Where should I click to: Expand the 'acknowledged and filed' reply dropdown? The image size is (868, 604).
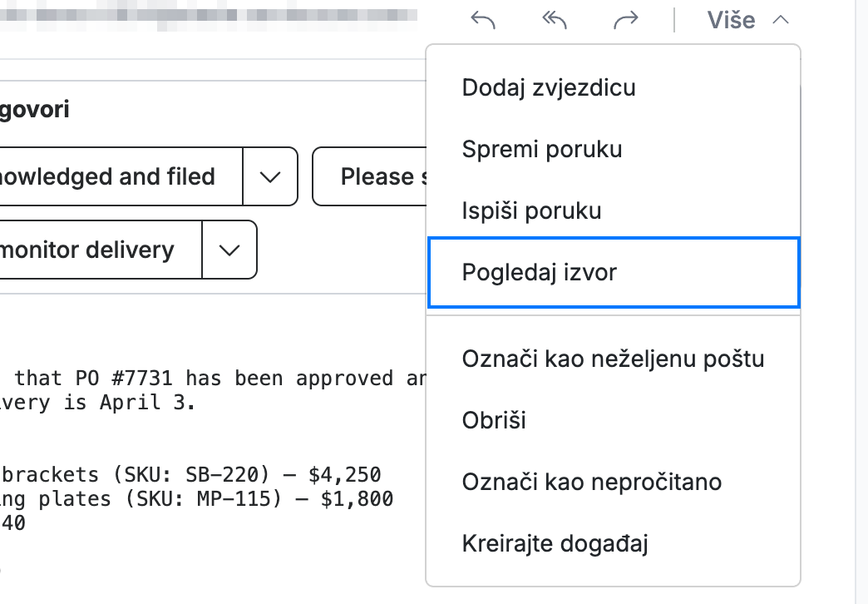click(270, 176)
